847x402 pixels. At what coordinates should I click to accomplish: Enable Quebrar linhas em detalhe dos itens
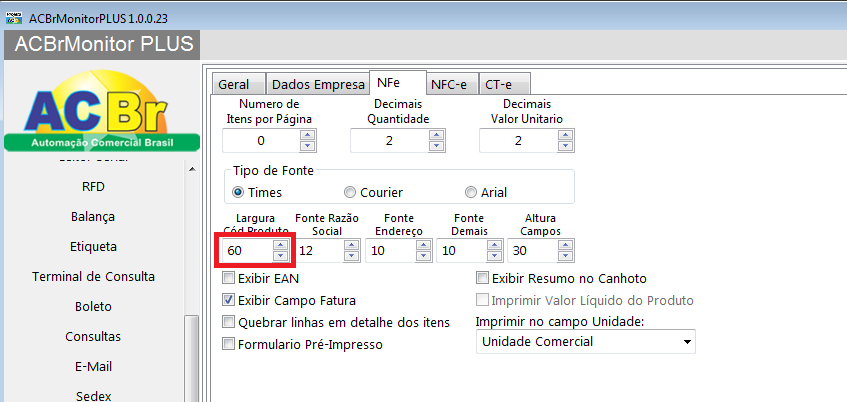228,322
